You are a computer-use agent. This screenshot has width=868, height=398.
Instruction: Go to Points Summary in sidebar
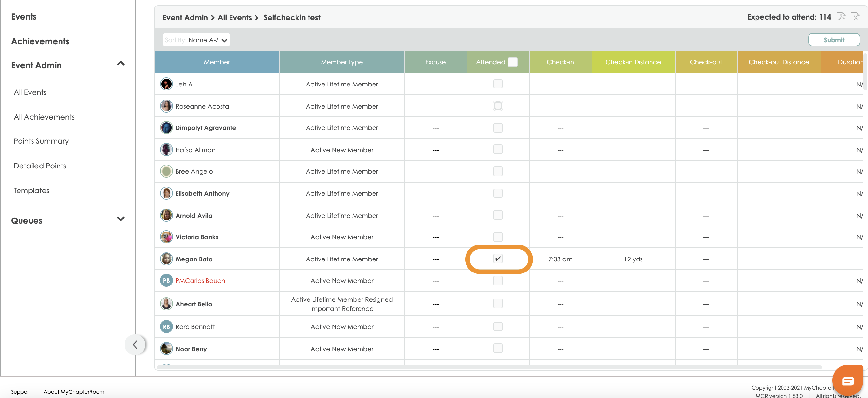point(41,141)
